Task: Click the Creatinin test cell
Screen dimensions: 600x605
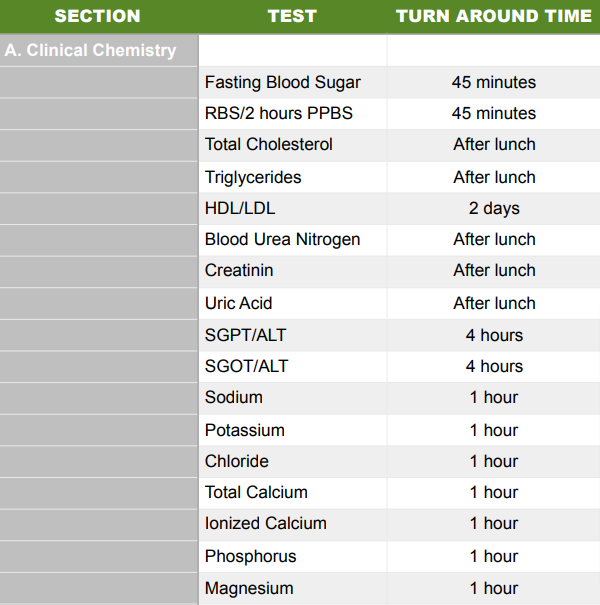Action: [x=239, y=270]
